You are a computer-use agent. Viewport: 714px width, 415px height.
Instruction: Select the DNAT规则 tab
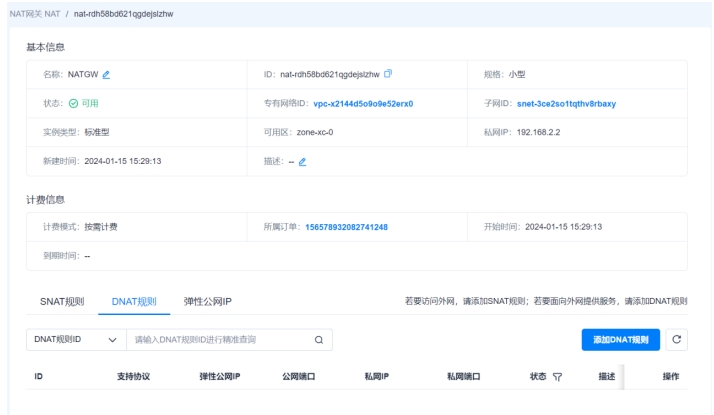[134, 302]
